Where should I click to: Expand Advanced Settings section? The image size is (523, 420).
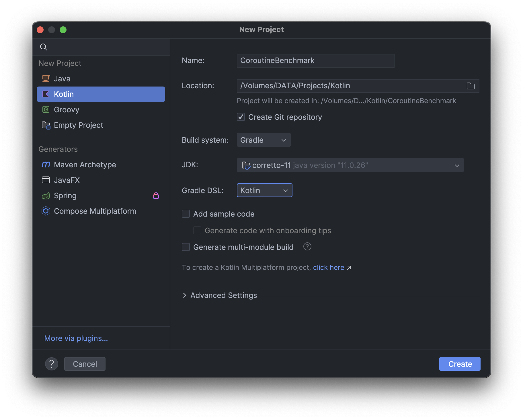click(185, 295)
